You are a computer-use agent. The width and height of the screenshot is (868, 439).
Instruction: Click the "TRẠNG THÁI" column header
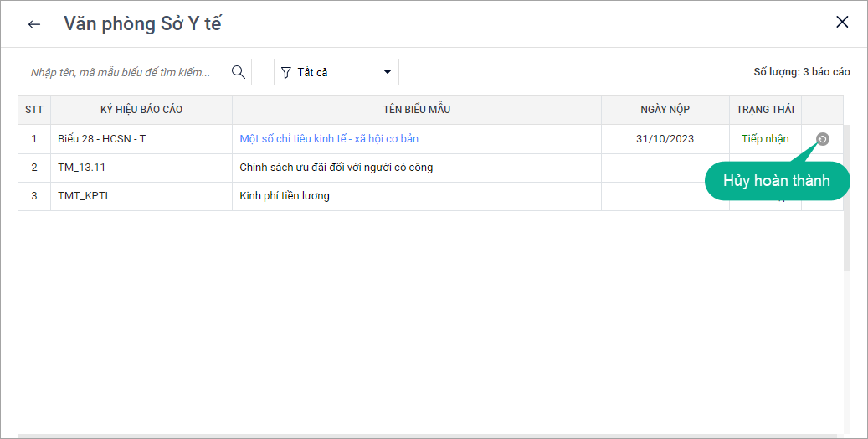[x=764, y=110]
